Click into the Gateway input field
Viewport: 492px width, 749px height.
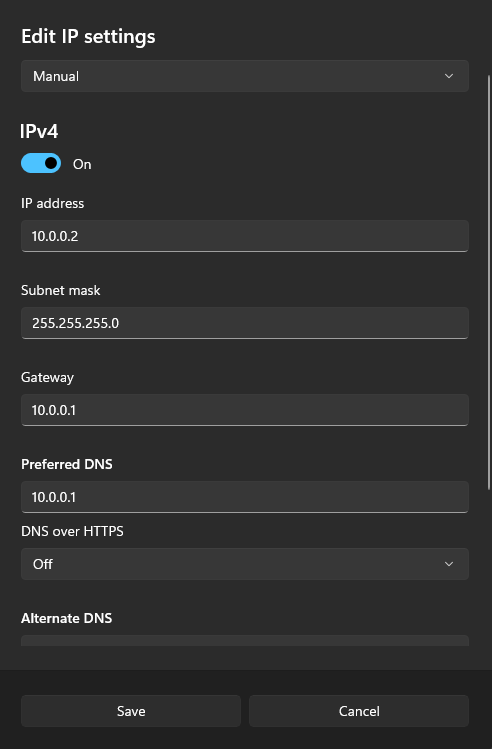[x=245, y=410]
